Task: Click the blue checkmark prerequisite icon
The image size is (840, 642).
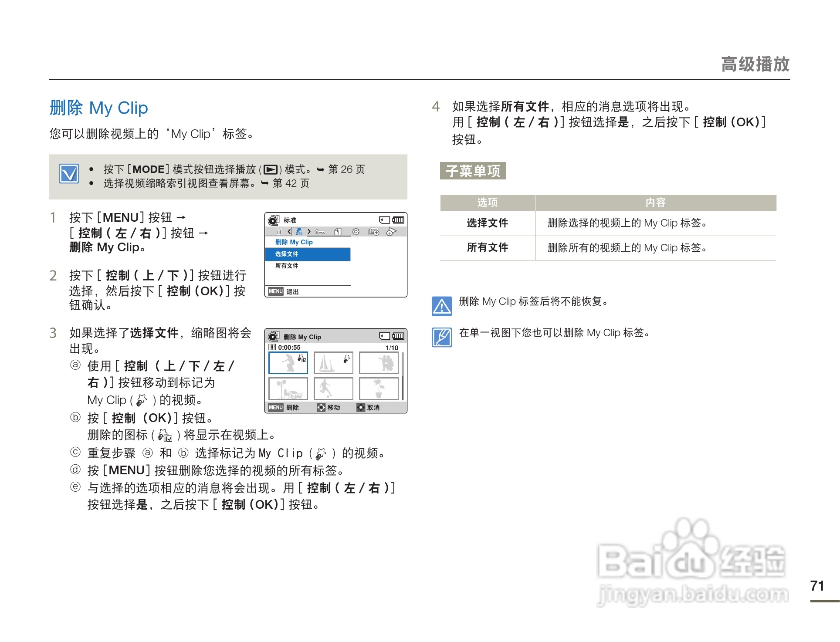Action: tap(69, 174)
